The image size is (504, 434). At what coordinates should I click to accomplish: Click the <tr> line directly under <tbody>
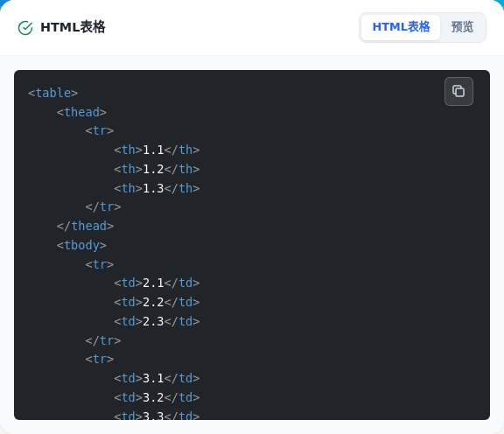tap(100, 264)
